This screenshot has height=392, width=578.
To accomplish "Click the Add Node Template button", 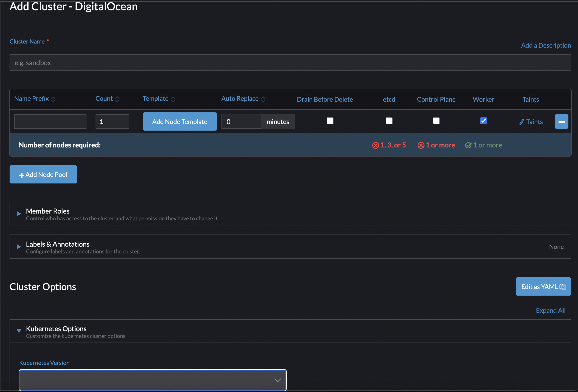I will point(180,121).
